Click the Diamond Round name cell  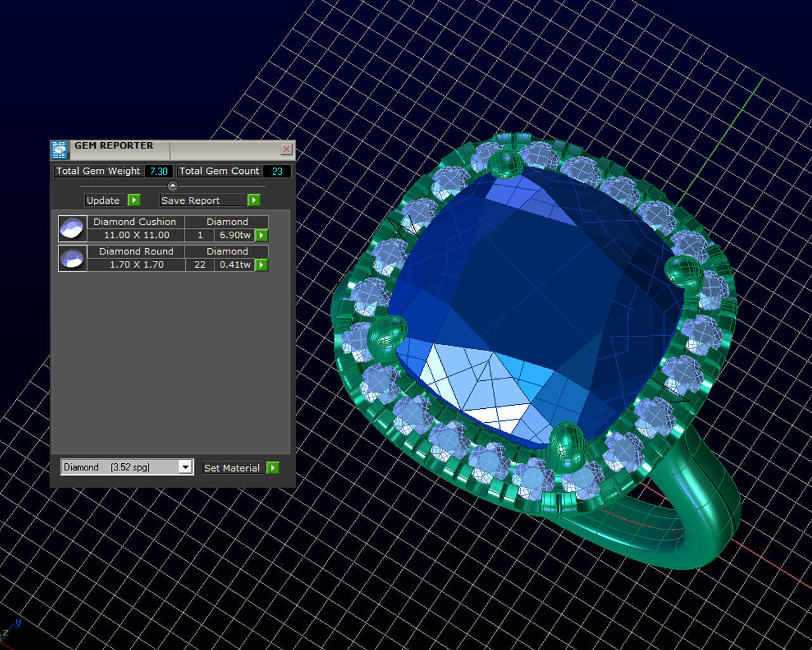pos(136,252)
